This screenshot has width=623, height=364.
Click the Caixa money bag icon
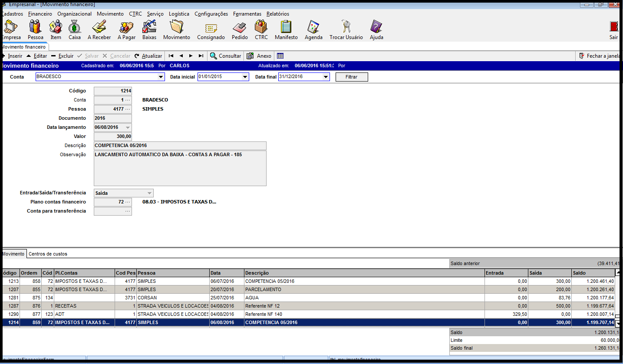[x=75, y=27]
